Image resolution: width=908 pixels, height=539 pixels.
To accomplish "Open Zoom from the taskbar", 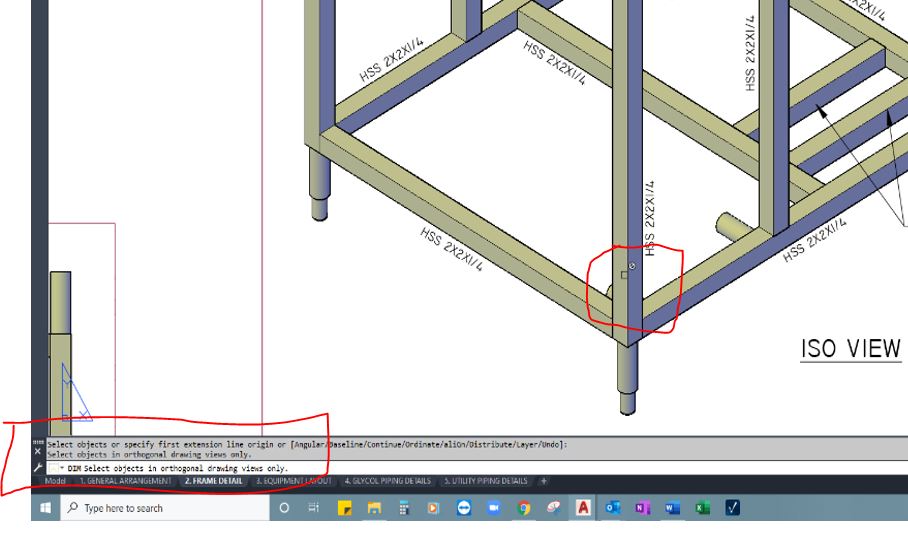I will pyautogui.click(x=493, y=508).
